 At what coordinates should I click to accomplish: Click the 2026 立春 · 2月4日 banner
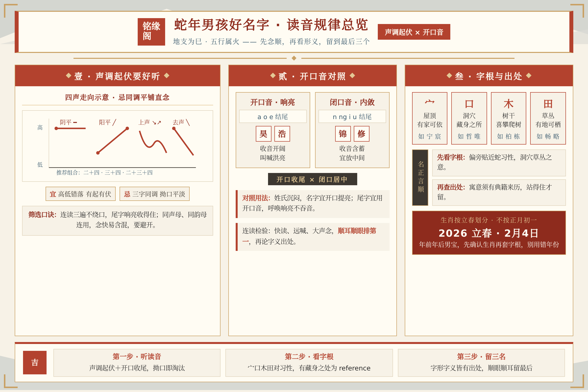(489, 233)
